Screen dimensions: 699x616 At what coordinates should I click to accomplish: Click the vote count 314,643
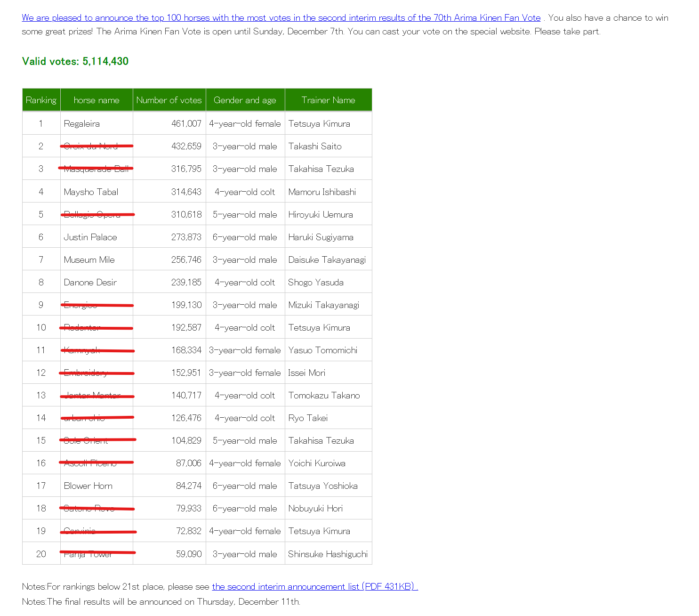point(186,192)
